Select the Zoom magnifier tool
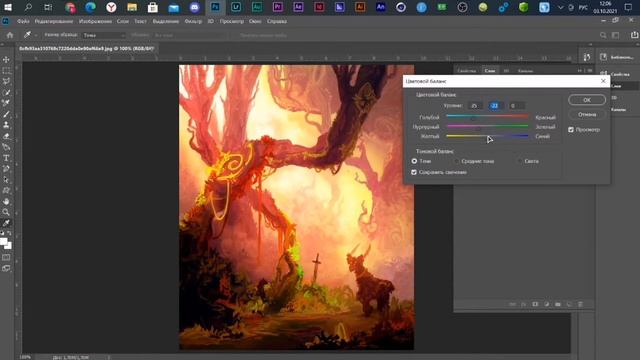Screen dimensions: 640x360 6,212
